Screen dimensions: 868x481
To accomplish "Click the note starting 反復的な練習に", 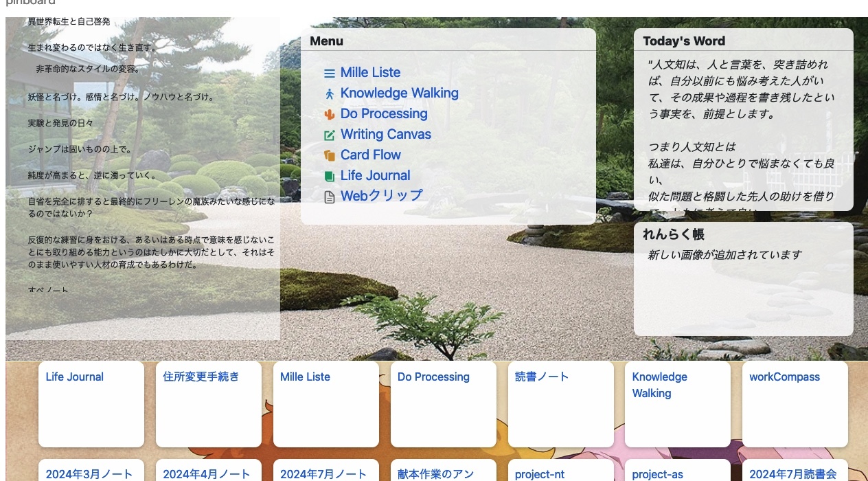I will (151, 252).
